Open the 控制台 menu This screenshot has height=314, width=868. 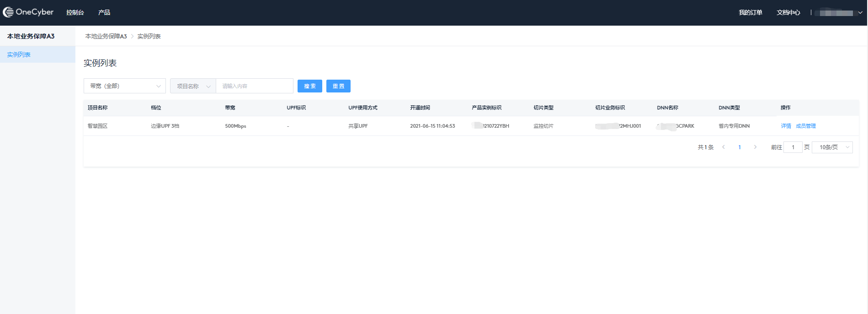75,12
